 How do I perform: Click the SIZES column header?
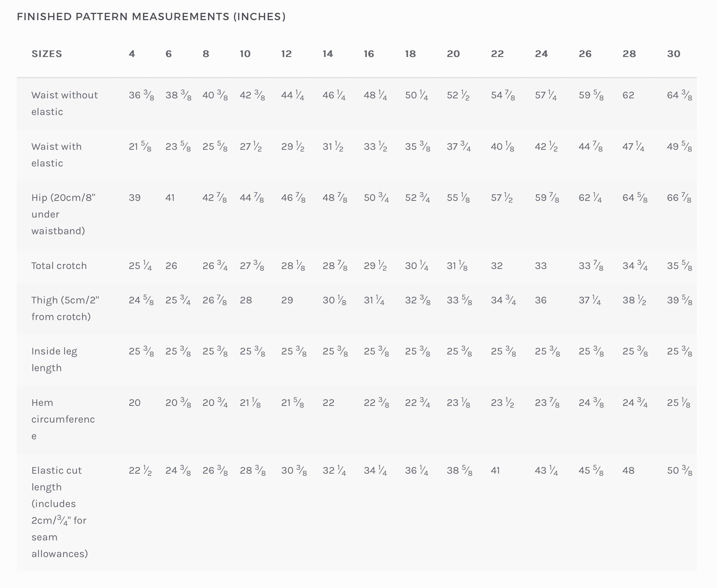(47, 54)
